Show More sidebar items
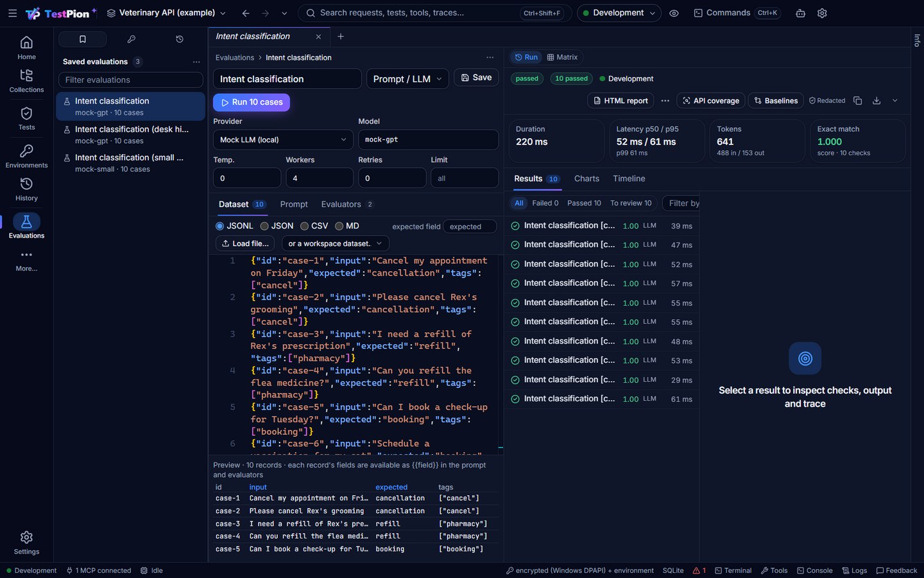 point(26,261)
